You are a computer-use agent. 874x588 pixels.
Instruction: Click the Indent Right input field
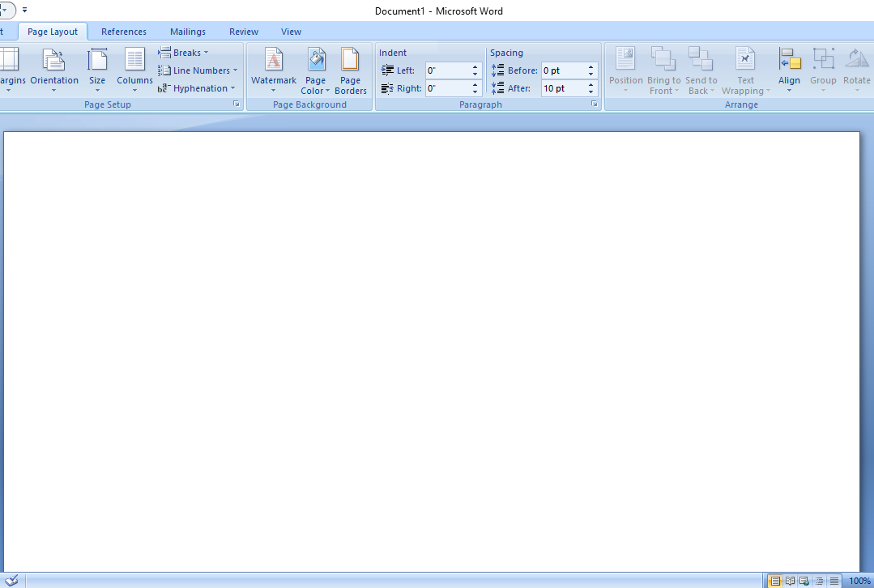tap(448, 88)
